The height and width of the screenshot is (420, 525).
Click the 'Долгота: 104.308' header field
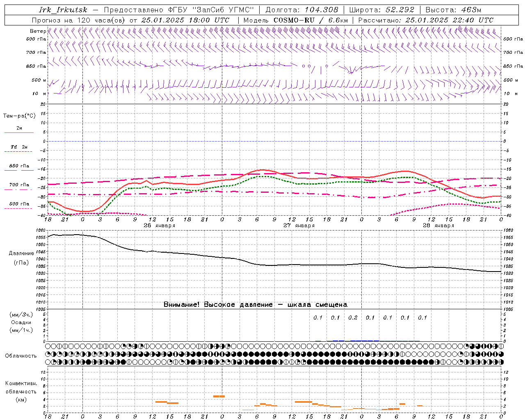(x=302, y=10)
